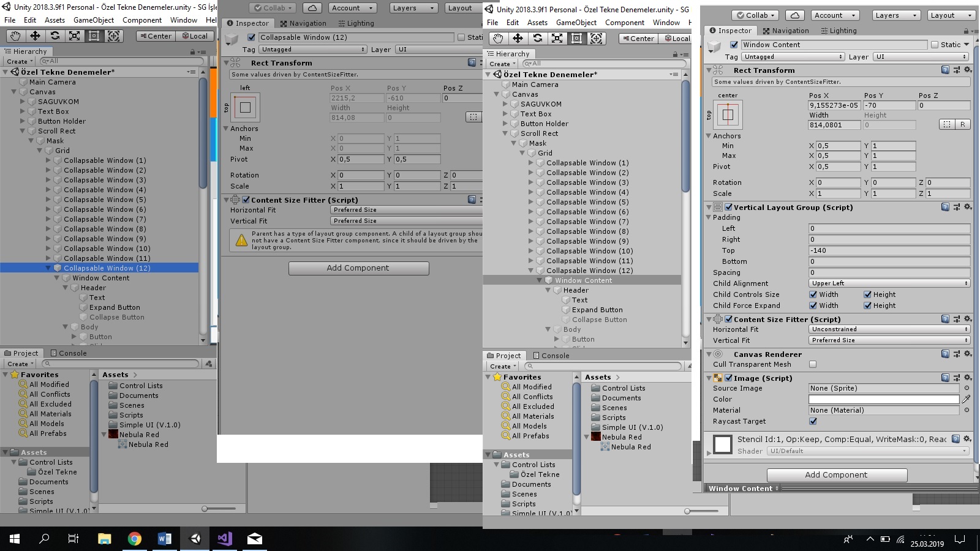This screenshot has height=551, width=980.
Task: Collapse the Vertical Layout Group component
Action: (x=709, y=208)
